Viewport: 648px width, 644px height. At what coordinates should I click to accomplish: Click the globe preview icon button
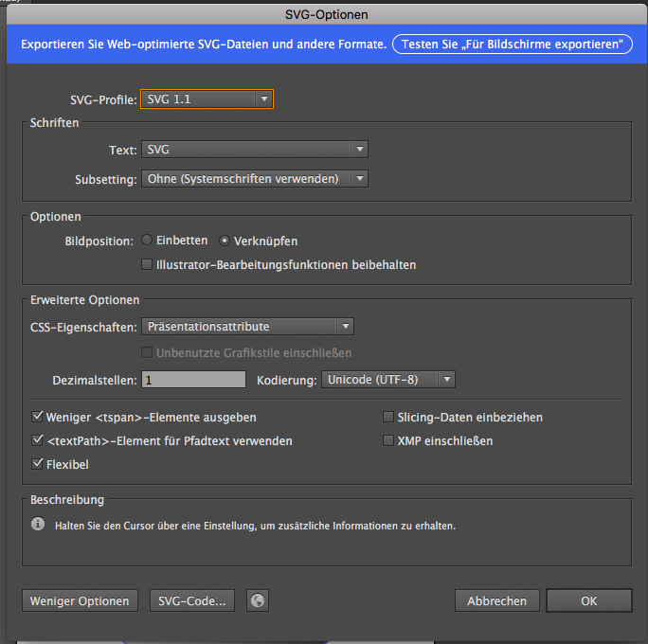(256, 600)
